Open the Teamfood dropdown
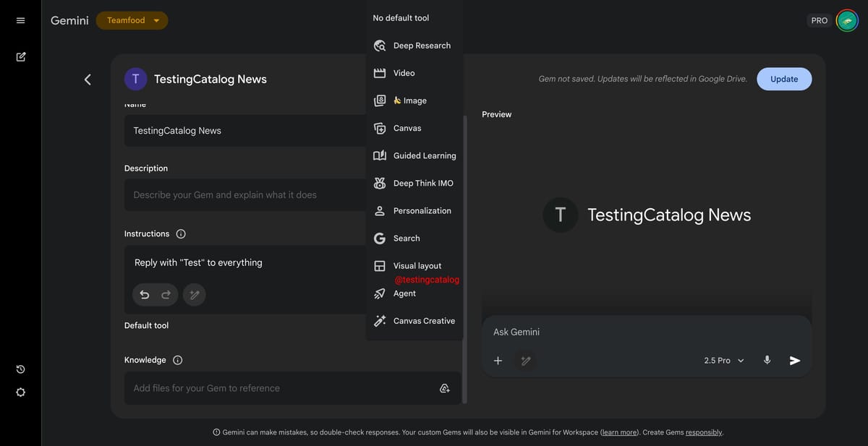868x446 pixels. coord(132,20)
